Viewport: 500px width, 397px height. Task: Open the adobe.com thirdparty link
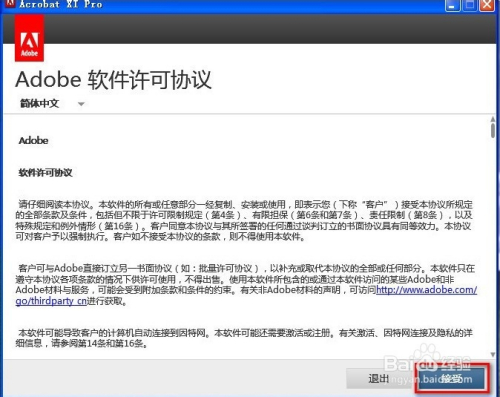pyautogui.click(x=426, y=290)
